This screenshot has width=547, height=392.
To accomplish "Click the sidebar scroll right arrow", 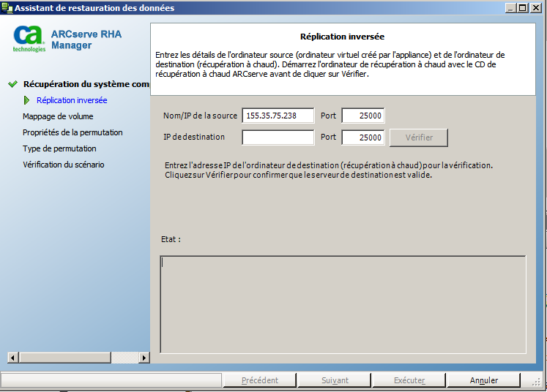I will (144, 358).
